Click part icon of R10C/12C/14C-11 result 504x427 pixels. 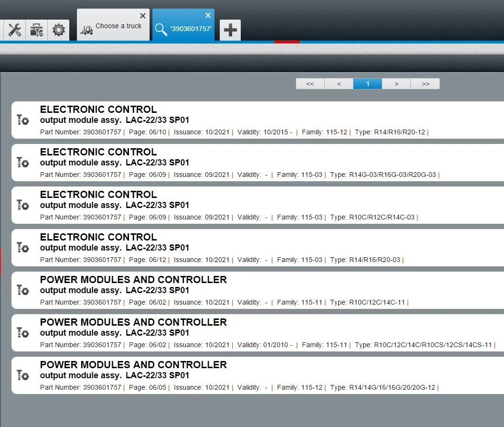click(23, 290)
